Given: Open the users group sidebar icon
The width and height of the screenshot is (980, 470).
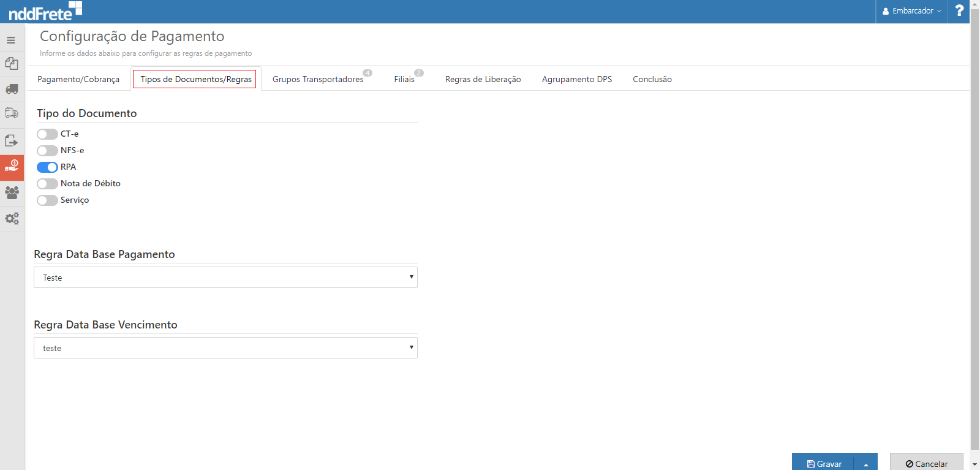Looking at the screenshot, I should 12,192.
